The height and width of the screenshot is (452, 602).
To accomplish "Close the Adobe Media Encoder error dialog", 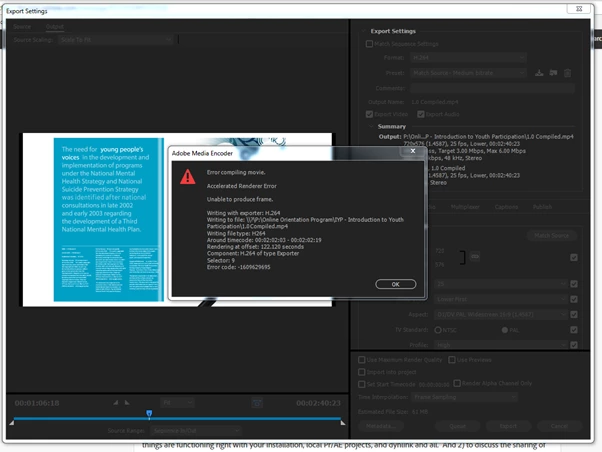I will 413,151.
